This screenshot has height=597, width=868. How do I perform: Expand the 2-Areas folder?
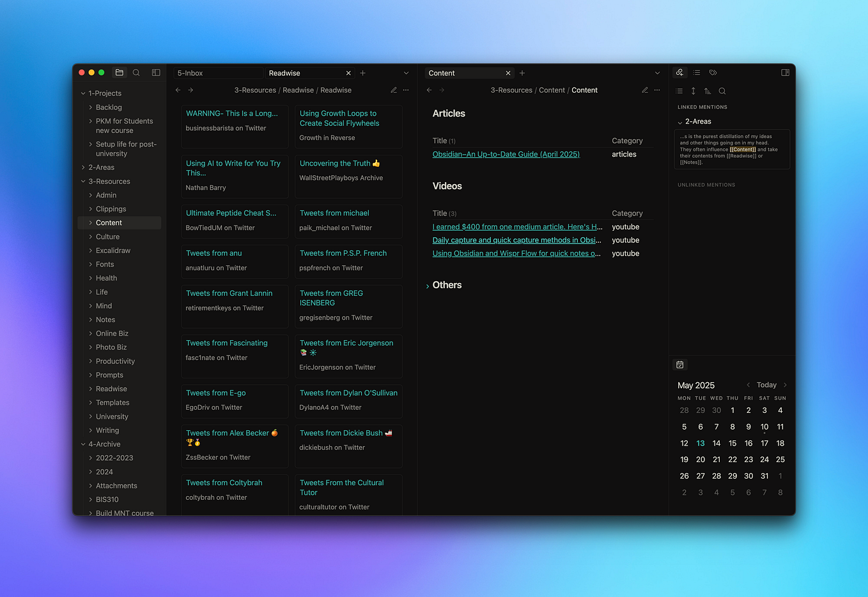[84, 167]
